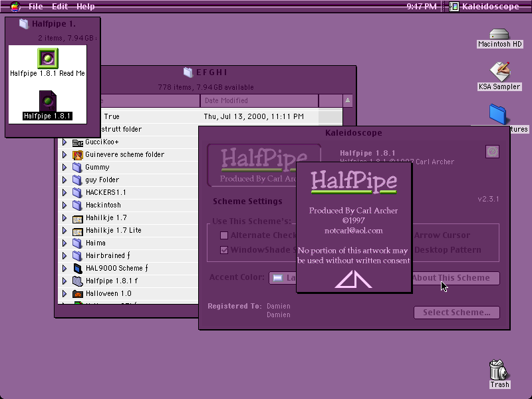Image resolution: width=532 pixels, height=399 pixels.
Task: Click the HalfPipe logo in the about box
Action: [x=354, y=182]
